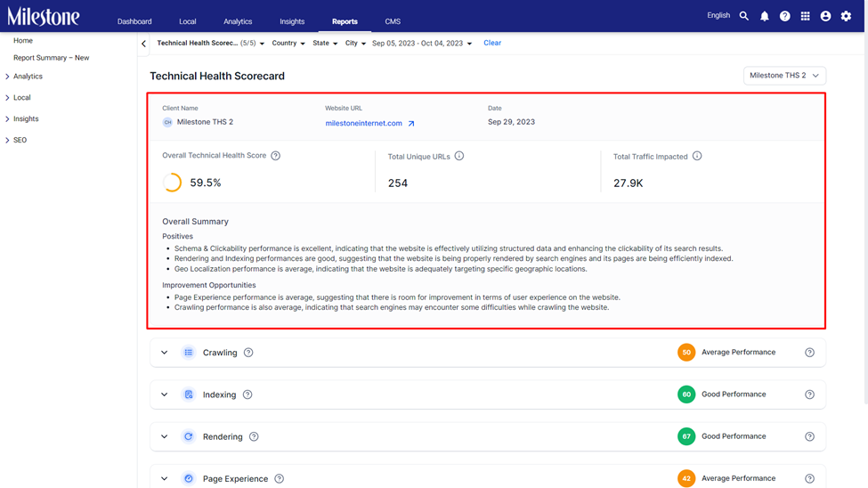
Task: Open the State filter dropdown
Action: (325, 44)
